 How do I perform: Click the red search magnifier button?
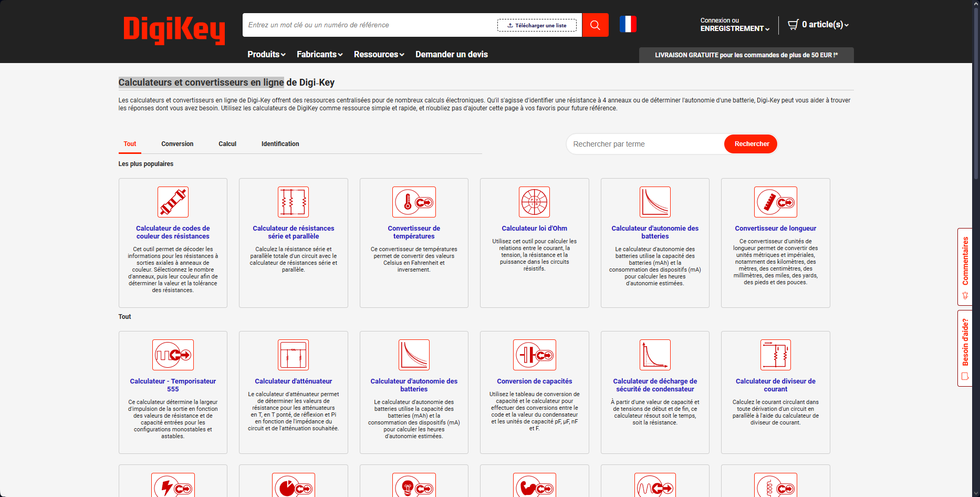click(595, 25)
